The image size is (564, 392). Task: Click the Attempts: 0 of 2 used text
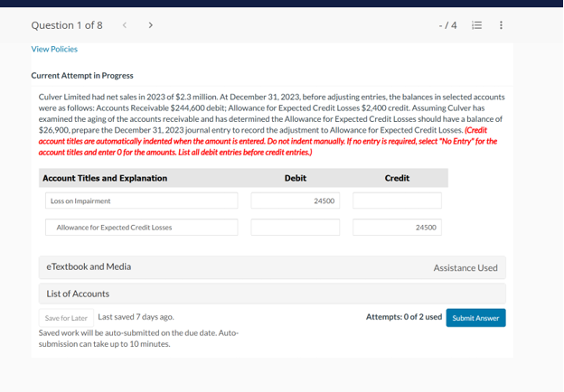tap(404, 317)
